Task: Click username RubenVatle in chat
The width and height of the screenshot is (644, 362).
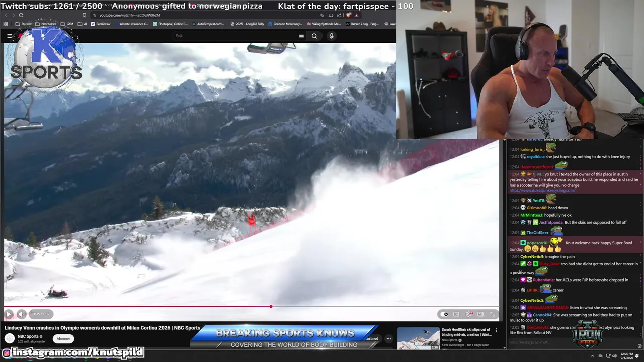Action: (x=543, y=280)
